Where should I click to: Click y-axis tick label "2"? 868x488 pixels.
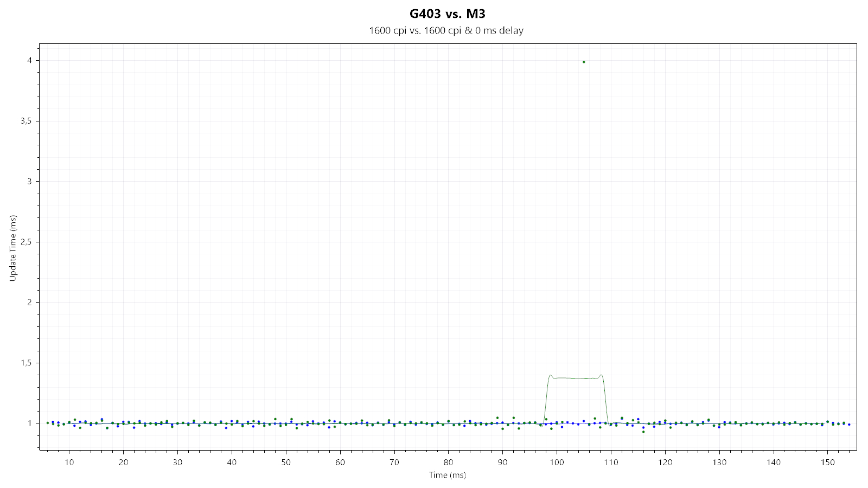(x=29, y=302)
